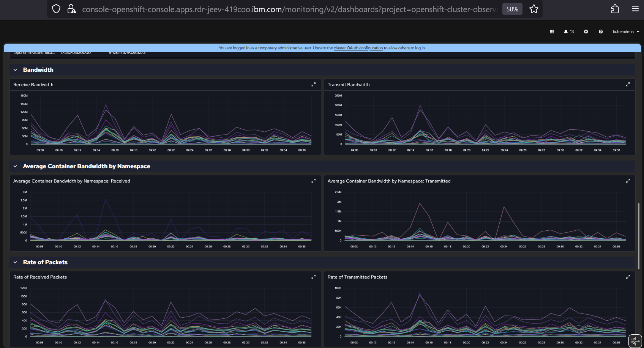Click the 50% zoom level indicator
The width and height of the screenshot is (644, 348).
[512, 9]
